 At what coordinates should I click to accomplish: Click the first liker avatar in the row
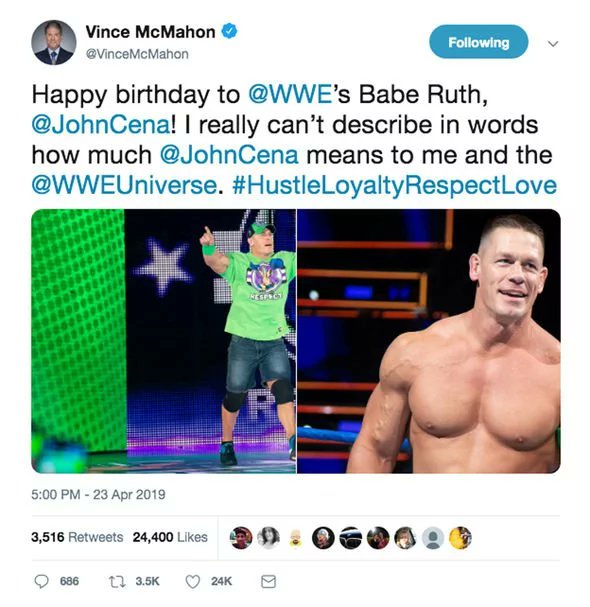click(241, 538)
